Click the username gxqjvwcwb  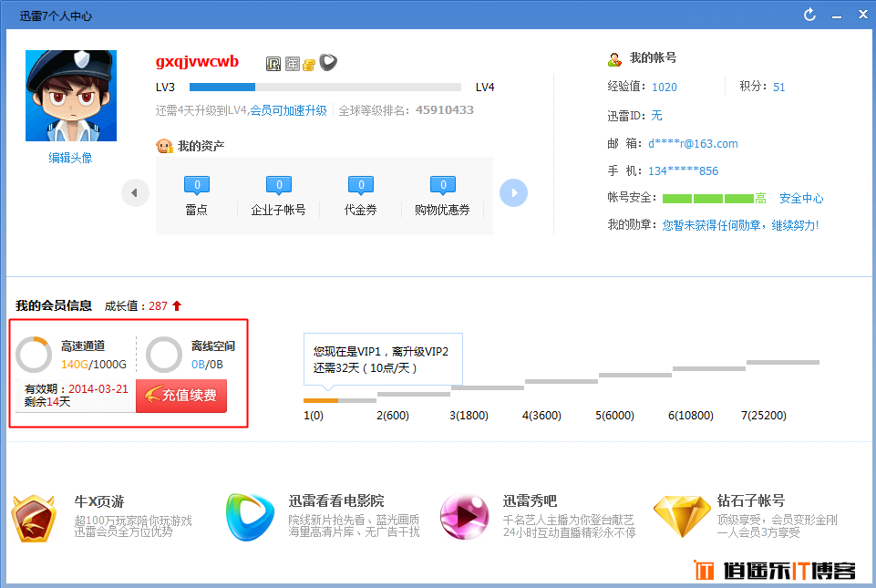197,61
